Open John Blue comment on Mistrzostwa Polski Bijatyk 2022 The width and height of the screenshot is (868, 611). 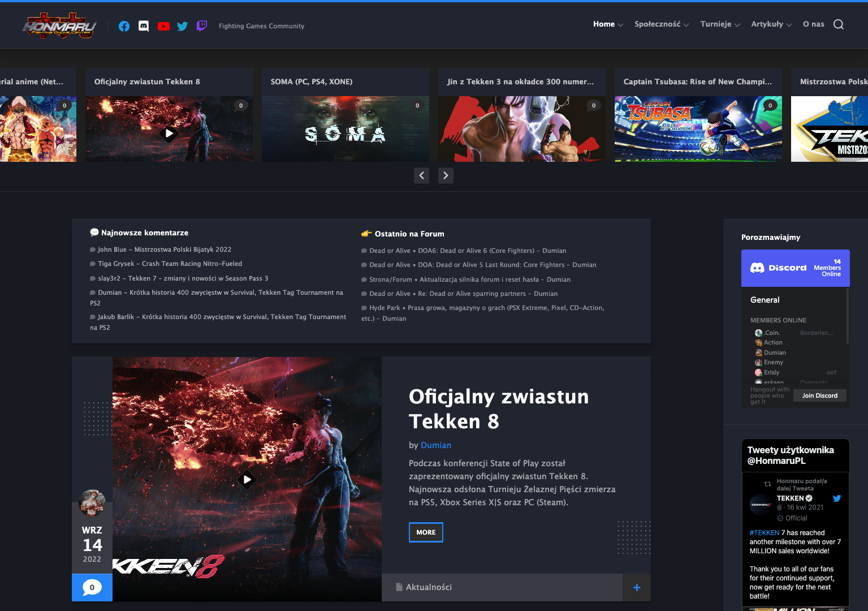coord(165,249)
